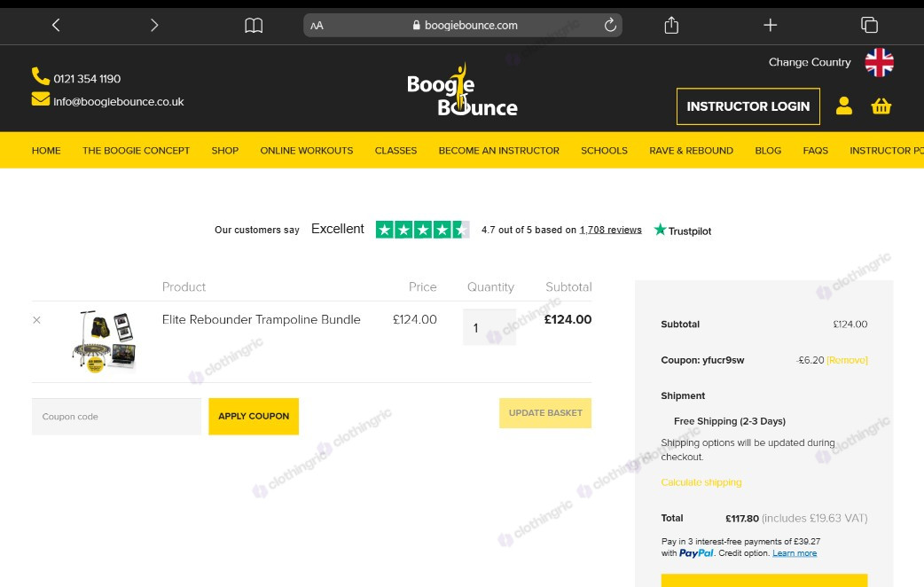The height and width of the screenshot is (587, 924).
Task: Click the Coupon code input field
Action: pos(117,417)
